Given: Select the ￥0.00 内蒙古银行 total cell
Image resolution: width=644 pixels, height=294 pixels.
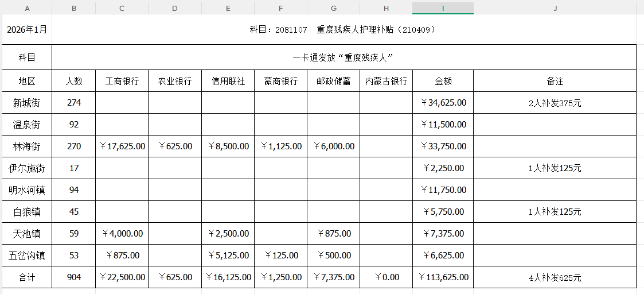Looking at the screenshot, I should tap(386, 277).
